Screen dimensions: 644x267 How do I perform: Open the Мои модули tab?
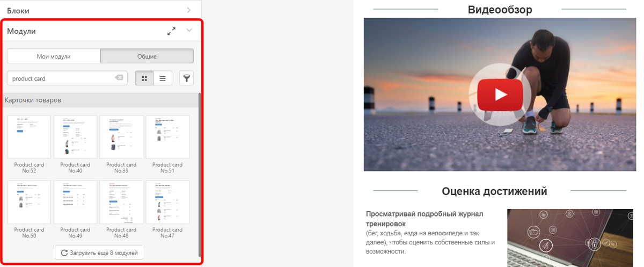54,56
